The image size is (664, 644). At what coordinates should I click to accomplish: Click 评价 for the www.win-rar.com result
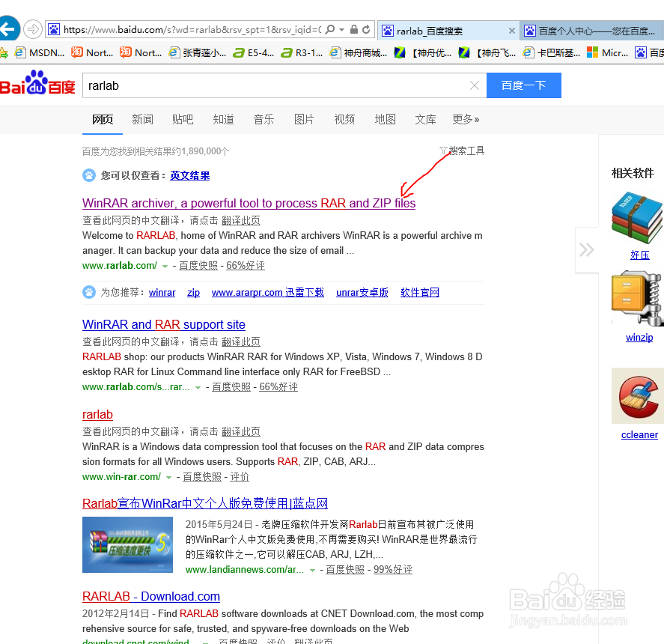point(240,477)
